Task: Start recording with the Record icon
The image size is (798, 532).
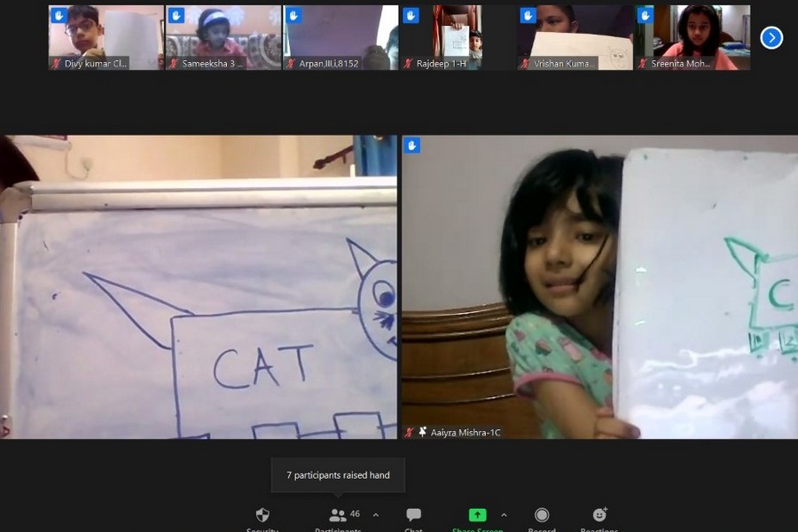Action: click(542, 515)
